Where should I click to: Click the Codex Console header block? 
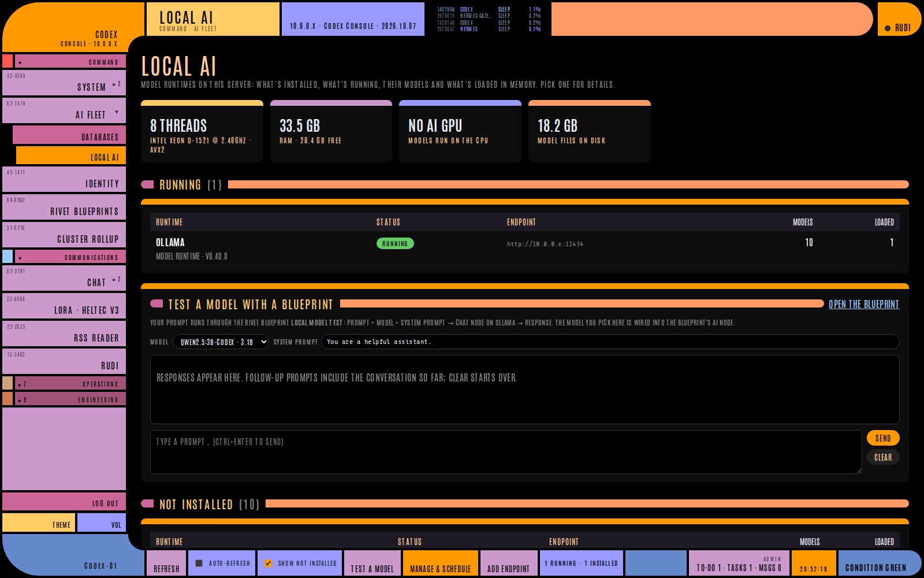(x=73, y=27)
